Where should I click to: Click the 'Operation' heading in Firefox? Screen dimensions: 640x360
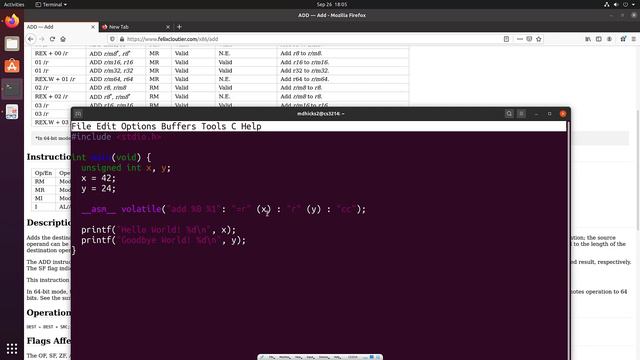tap(49, 313)
